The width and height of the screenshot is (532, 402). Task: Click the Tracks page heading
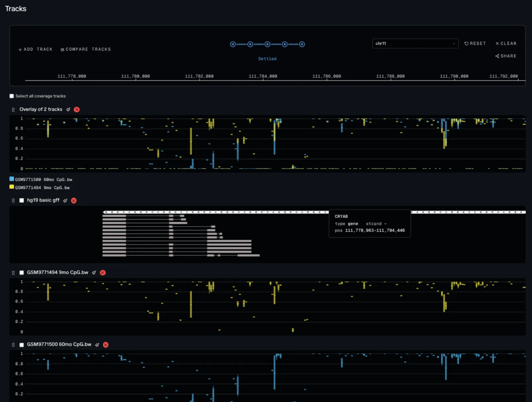tap(16, 9)
